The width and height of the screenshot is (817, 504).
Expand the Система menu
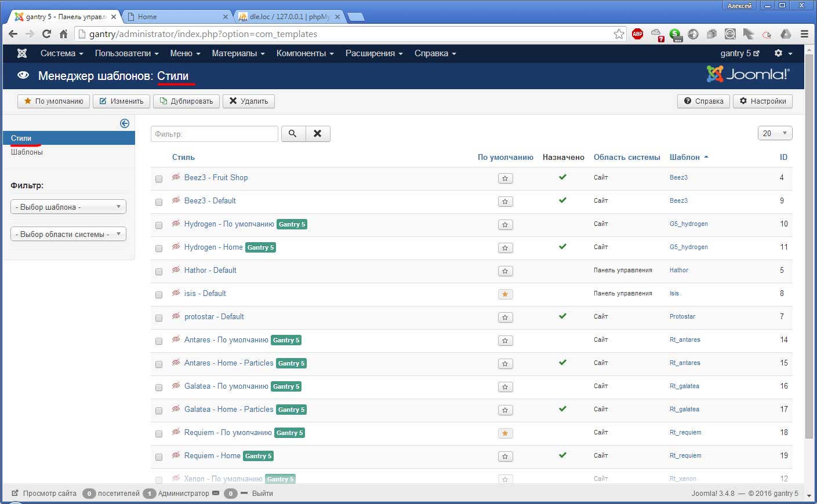click(x=62, y=53)
